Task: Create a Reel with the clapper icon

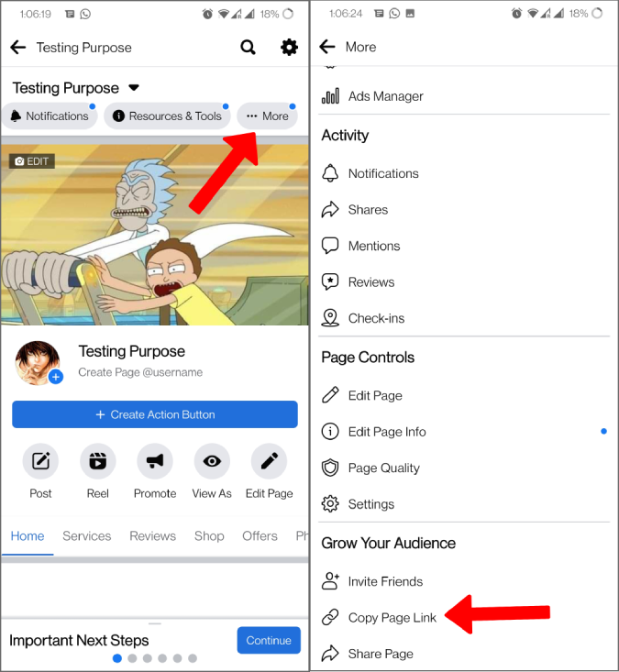Action: pyautogui.click(x=98, y=461)
